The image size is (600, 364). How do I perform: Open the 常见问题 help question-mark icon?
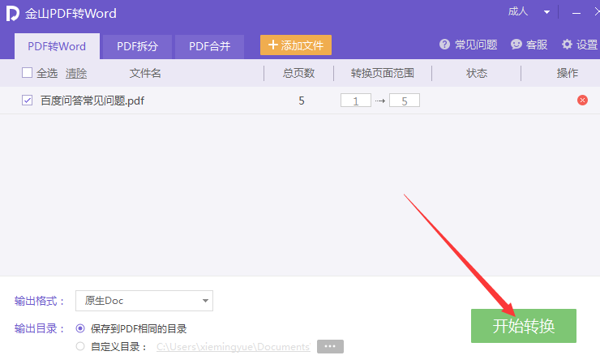coord(444,45)
